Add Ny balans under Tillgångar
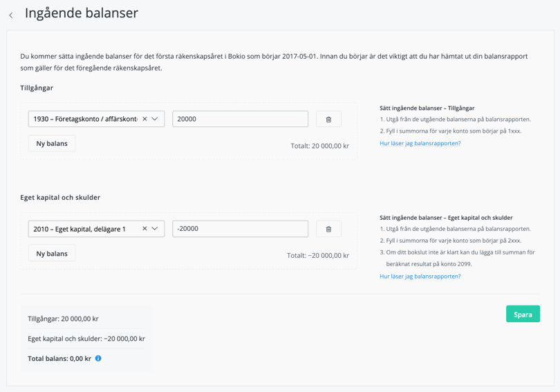The height and width of the screenshot is (392, 560). [x=52, y=143]
